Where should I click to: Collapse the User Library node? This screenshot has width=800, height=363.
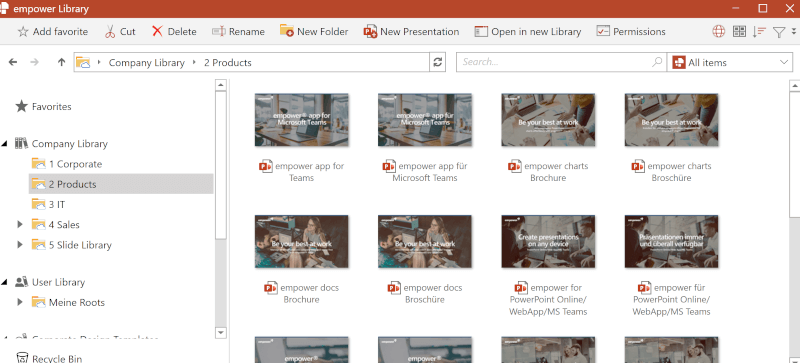5,282
